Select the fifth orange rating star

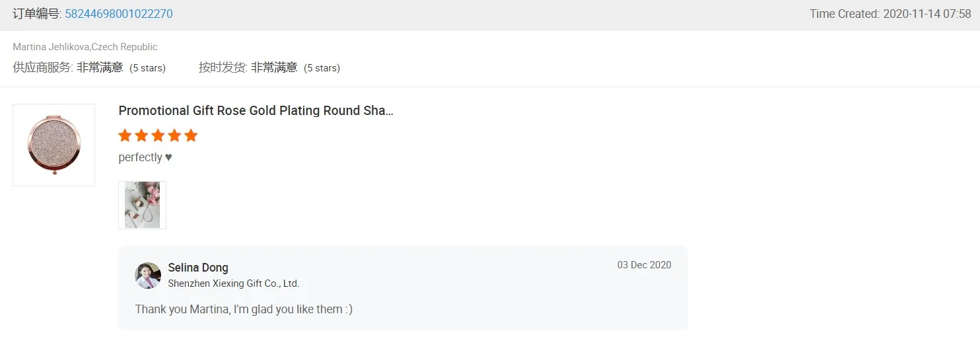coord(191,136)
